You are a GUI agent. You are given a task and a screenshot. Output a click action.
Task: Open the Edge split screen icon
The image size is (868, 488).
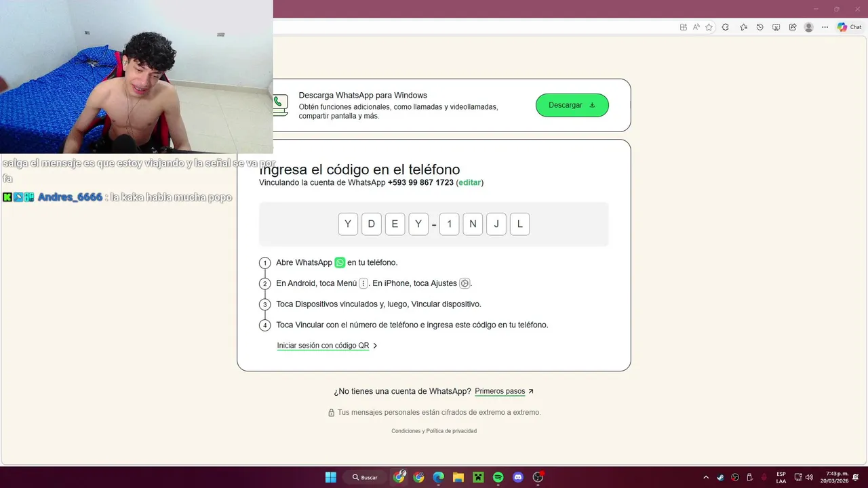coord(684,27)
